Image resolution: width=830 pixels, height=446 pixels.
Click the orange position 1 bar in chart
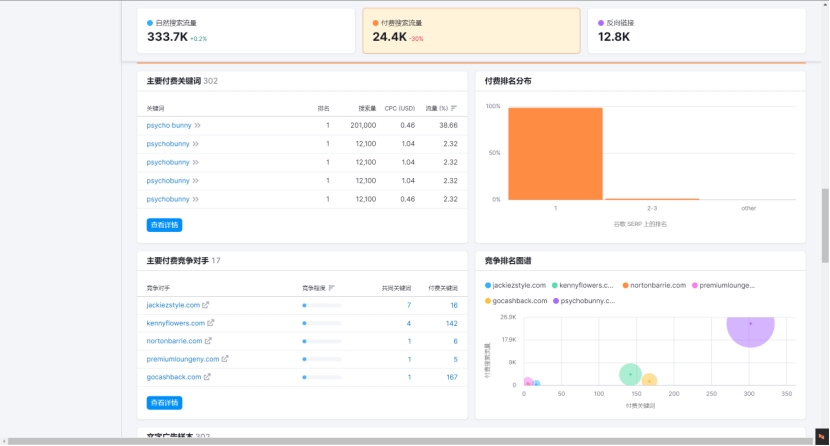click(x=555, y=153)
